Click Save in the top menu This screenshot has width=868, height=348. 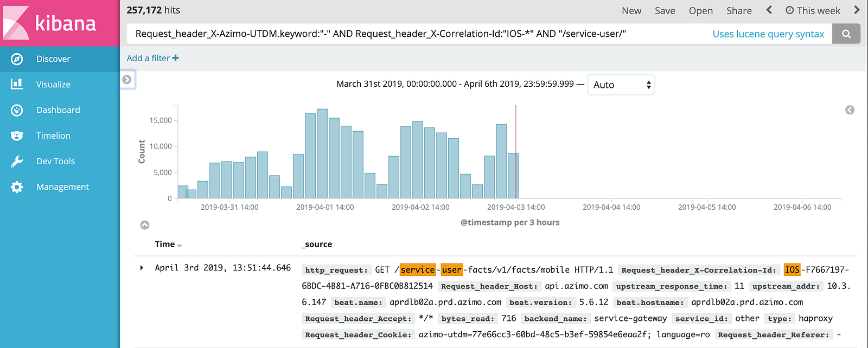(665, 11)
